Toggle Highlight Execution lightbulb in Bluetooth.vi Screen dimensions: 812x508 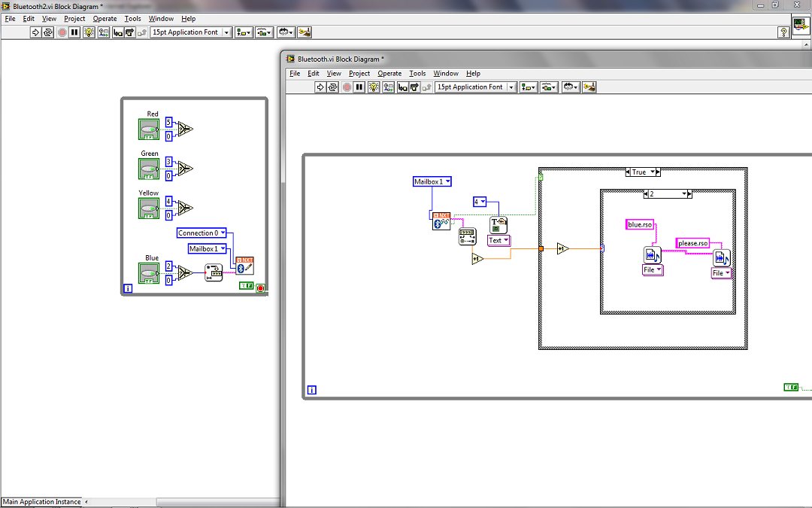coord(374,87)
